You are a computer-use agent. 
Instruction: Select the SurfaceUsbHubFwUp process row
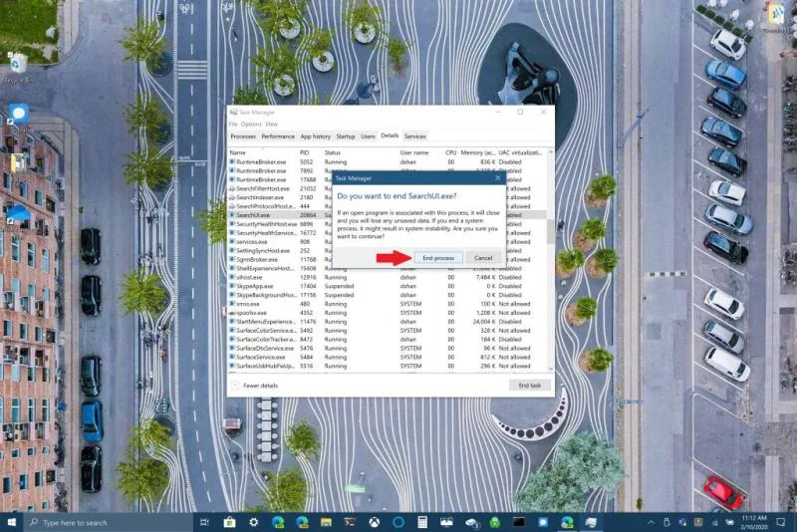click(x=388, y=366)
